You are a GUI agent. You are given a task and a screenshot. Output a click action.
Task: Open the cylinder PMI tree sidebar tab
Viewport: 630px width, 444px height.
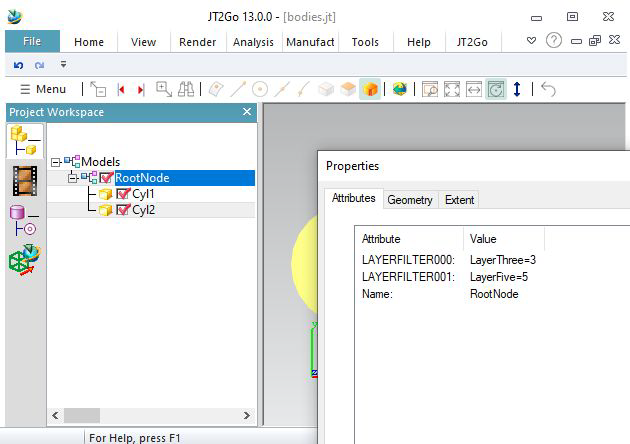[24, 221]
